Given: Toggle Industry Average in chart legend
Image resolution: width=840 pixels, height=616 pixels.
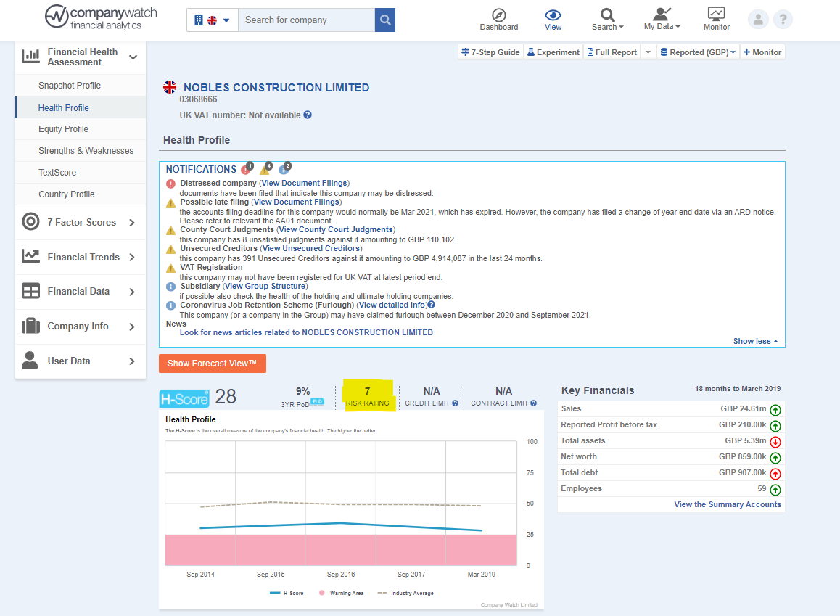Looking at the screenshot, I should point(405,593).
